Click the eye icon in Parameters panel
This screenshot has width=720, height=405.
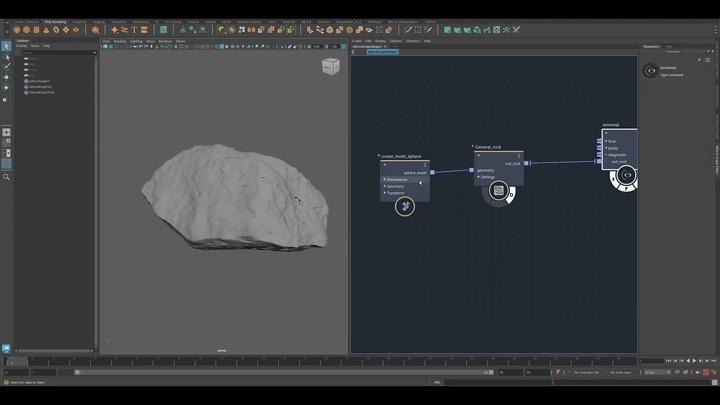tap(651, 71)
